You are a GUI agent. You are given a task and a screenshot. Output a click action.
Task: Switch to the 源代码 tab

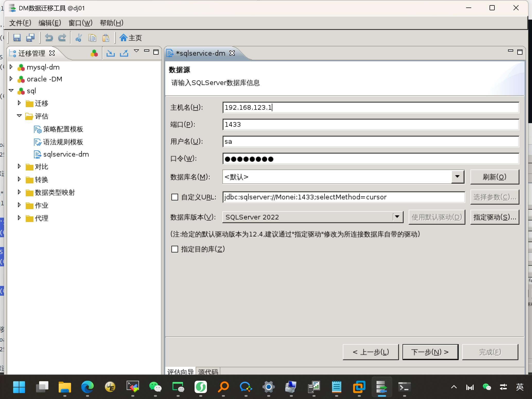coord(208,371)
